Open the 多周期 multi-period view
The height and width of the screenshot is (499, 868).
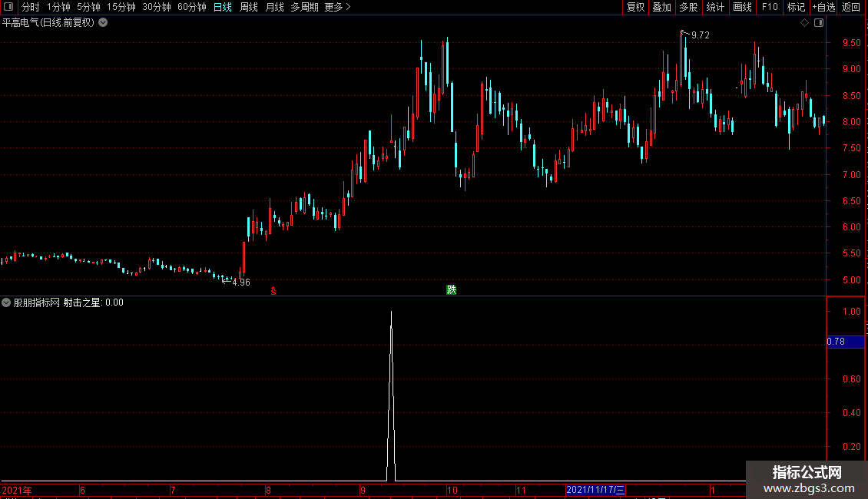304,7
